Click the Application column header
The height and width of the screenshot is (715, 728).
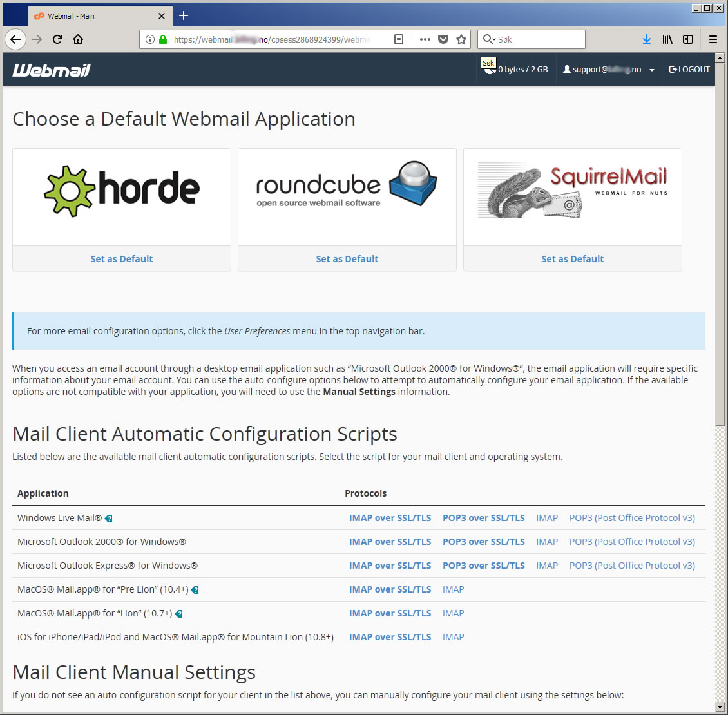pos(43,493)
